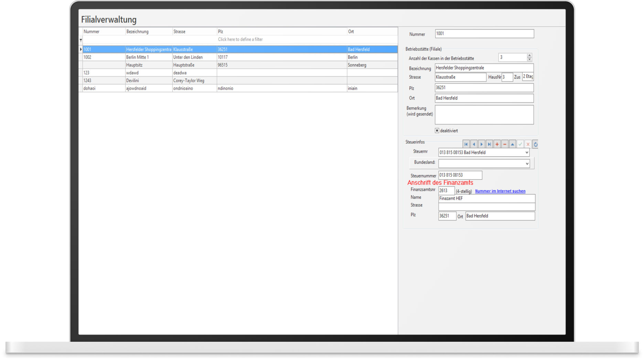
Task: Open Nummer im Internet suchen link
Action: click(x=500, y=191)
